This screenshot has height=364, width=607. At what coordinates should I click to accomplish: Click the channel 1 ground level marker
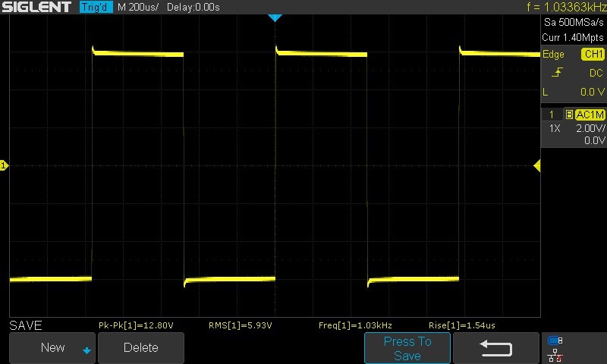pos(4,165)
